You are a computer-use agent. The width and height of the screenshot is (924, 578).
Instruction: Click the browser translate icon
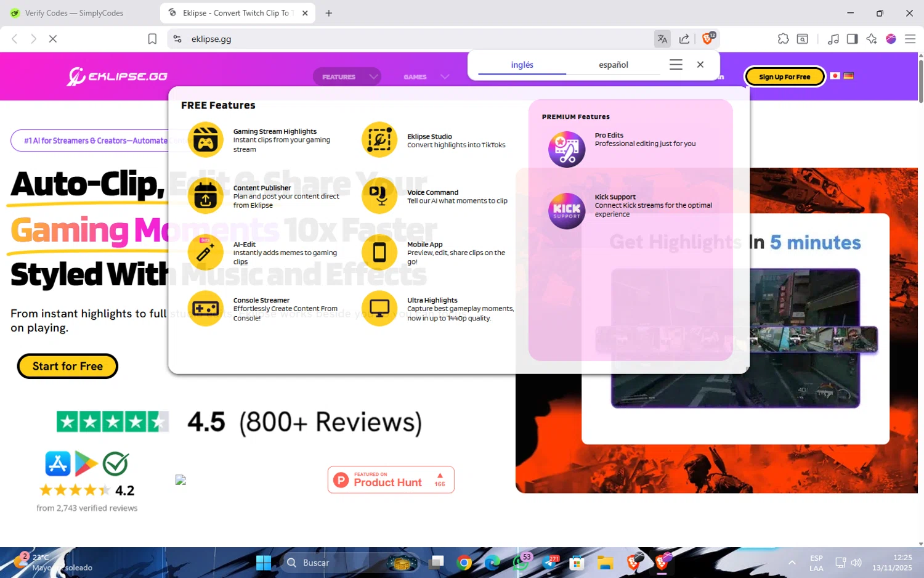pyautogui.click(x=662, y=39)
